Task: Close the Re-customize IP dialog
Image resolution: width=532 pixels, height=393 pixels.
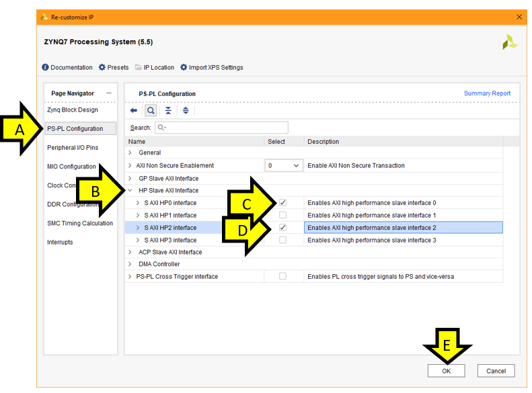Action: pos(519,17)
